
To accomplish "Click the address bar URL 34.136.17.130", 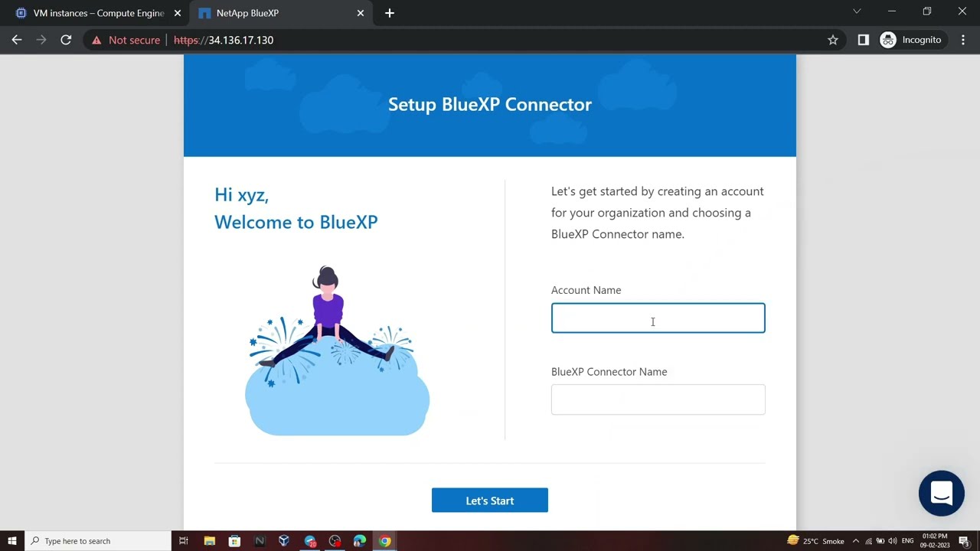I will [224, 40].
